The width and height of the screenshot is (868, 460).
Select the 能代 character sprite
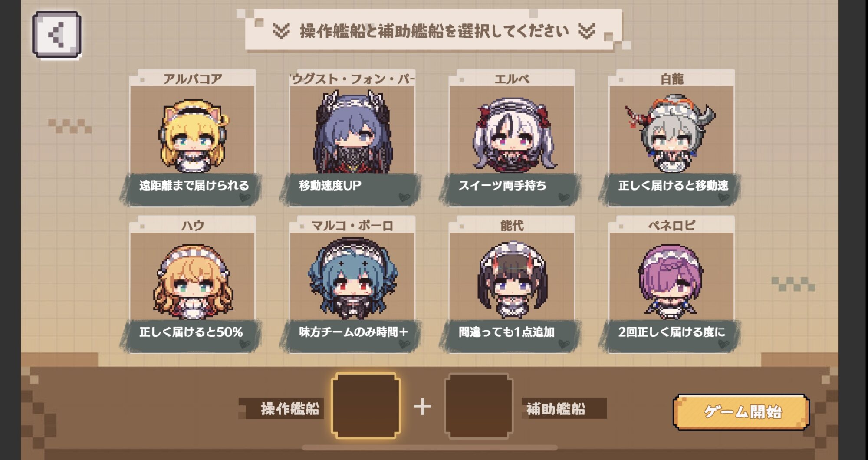[512, 280]
